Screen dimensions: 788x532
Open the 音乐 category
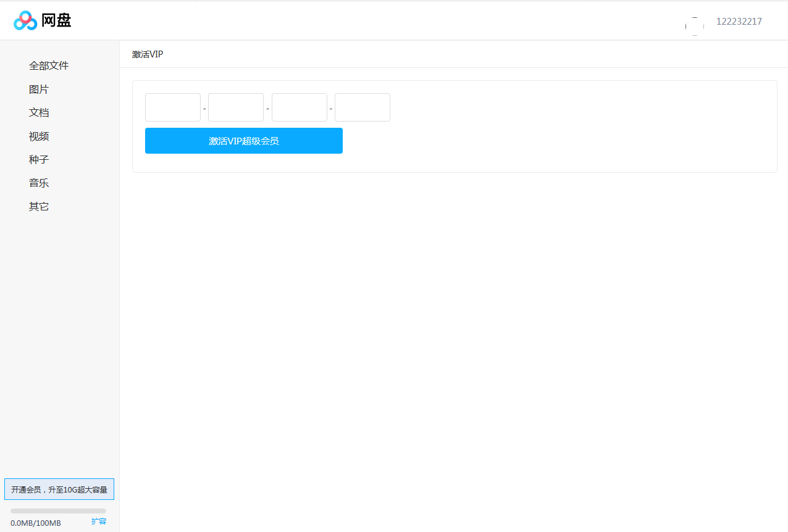38,182
